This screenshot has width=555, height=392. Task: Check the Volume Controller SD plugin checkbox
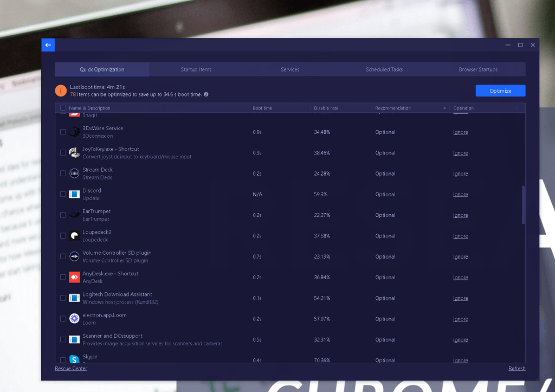click(x=63, y=256)
